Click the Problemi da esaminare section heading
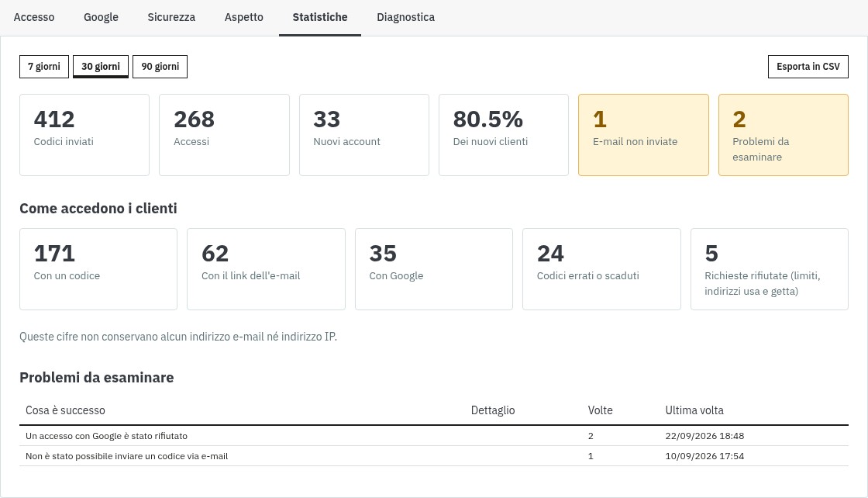 [97, 377]
